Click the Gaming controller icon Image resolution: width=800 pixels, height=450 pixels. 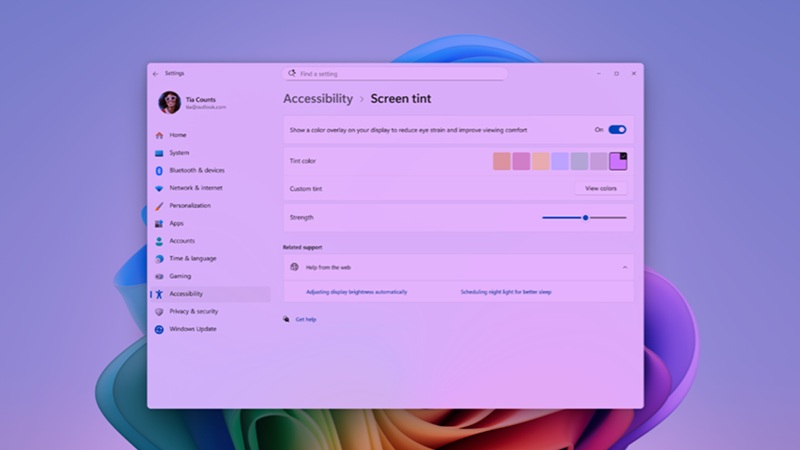click(159, 277)
